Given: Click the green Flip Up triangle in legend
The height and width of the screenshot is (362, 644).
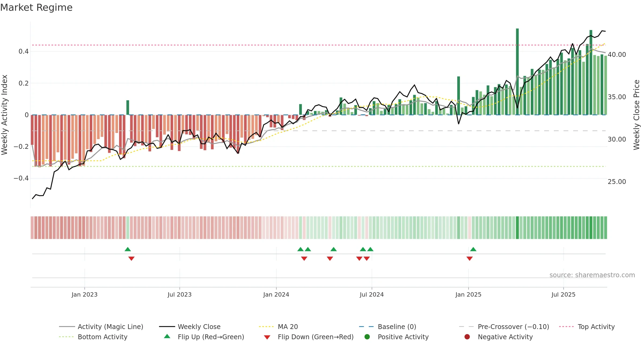Looking at the screenshot, I should coord(167,336).
